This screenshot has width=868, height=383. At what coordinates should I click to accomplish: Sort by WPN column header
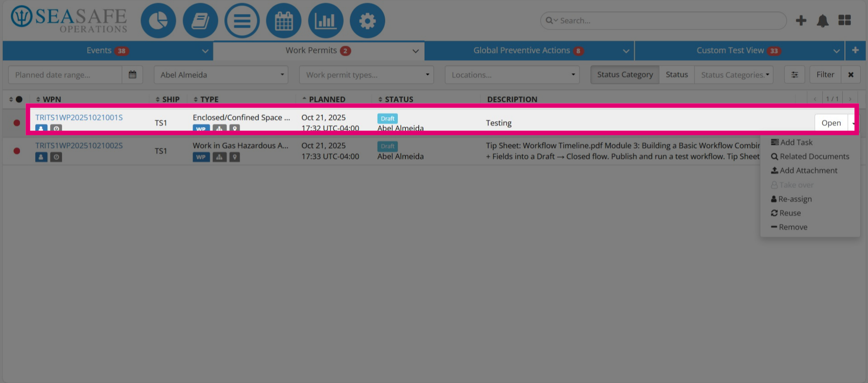tap(48, 99)
